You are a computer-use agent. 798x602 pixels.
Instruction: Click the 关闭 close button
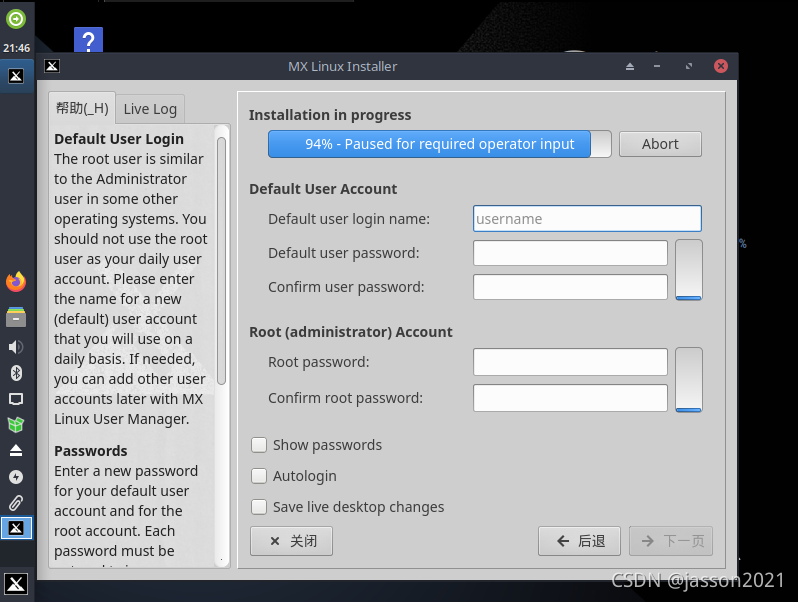click(291, 541)
